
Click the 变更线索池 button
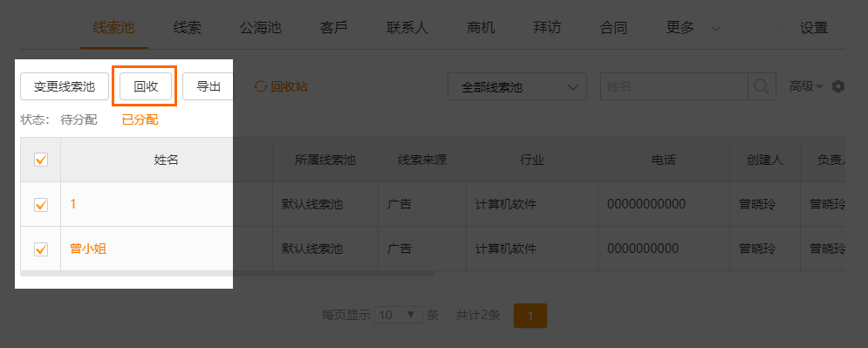[x=65, y=86]
